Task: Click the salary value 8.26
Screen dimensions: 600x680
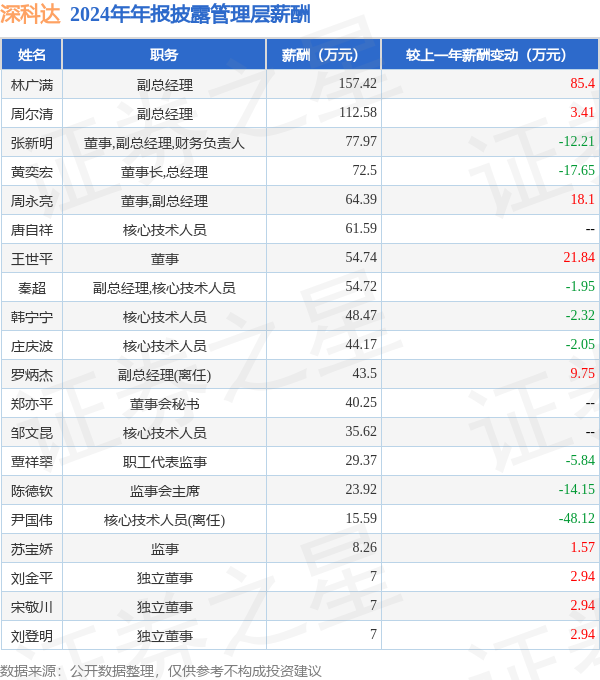Action: pos(365,547)
